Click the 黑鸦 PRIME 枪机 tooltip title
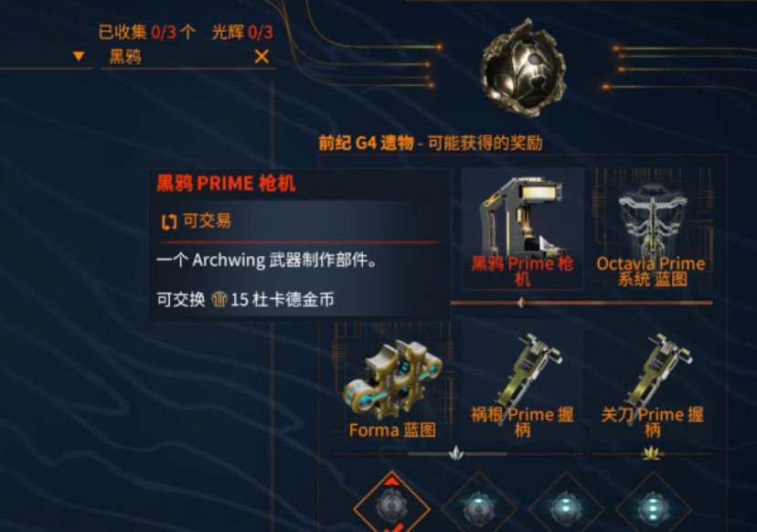 (x=226, y=184)
